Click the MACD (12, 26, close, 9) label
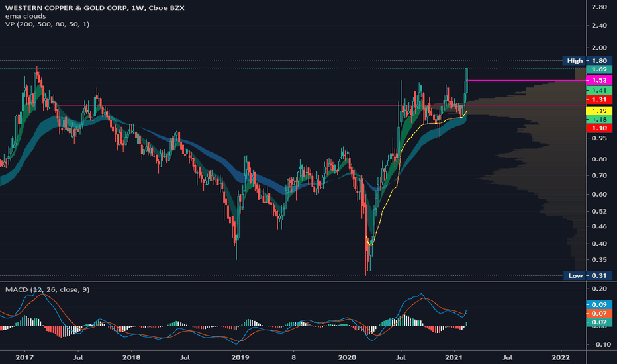Viewport: 617px width, 364px height. tap(47, 290)
